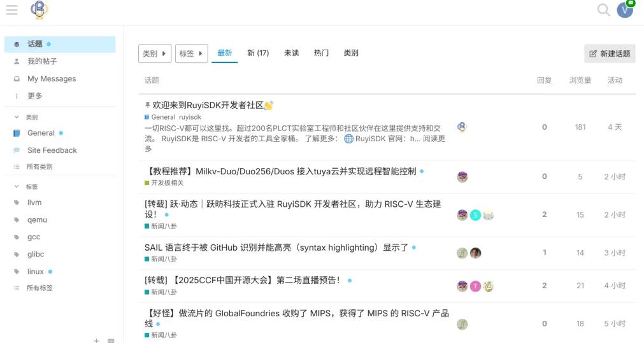
Task: Switch to the 新 (17) tab
Action: click(x=258, y=53)
